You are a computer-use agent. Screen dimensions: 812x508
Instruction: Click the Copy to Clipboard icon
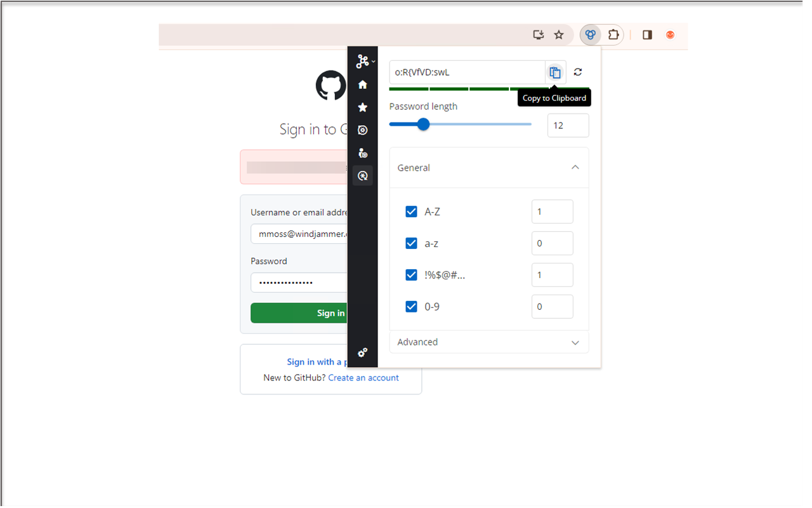(555, 72)
